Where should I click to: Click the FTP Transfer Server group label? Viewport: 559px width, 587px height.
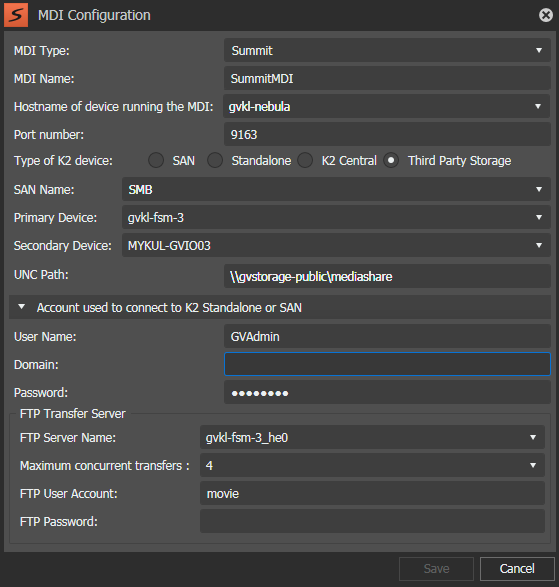(73, 414)
